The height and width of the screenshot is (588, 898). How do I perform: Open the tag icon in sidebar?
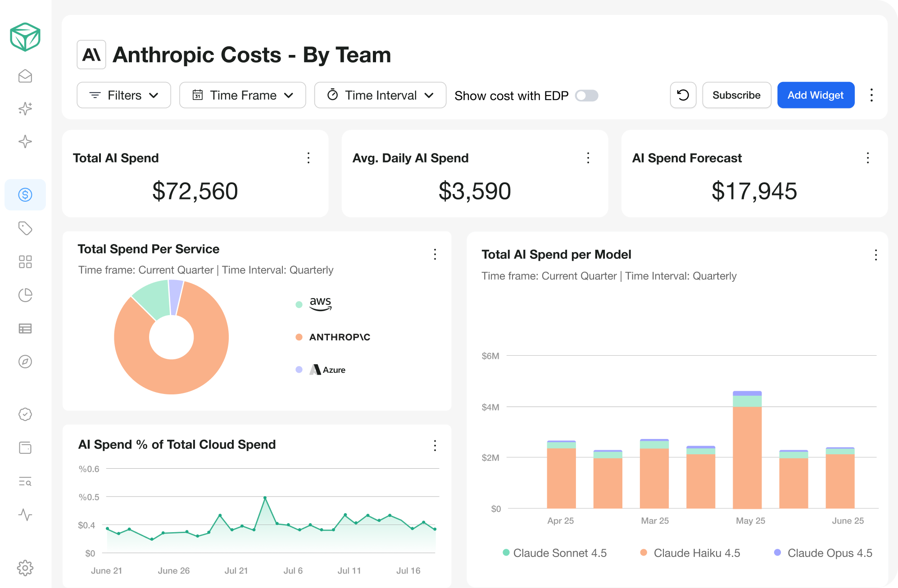point(25,228)
